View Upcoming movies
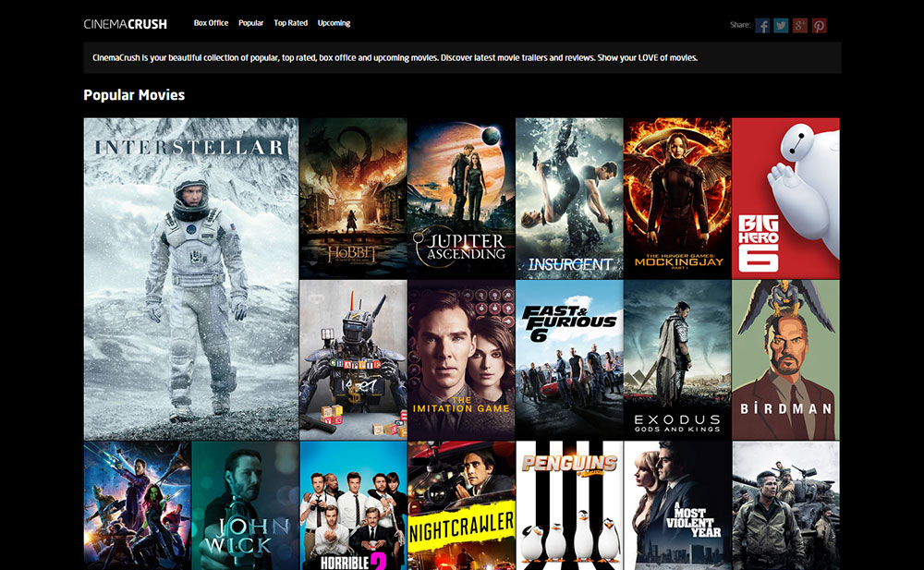 click(334, 23)
